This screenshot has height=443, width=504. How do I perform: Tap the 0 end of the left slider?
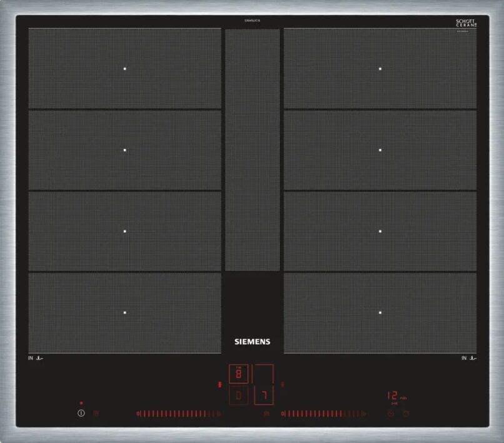[x=138, y=414]
